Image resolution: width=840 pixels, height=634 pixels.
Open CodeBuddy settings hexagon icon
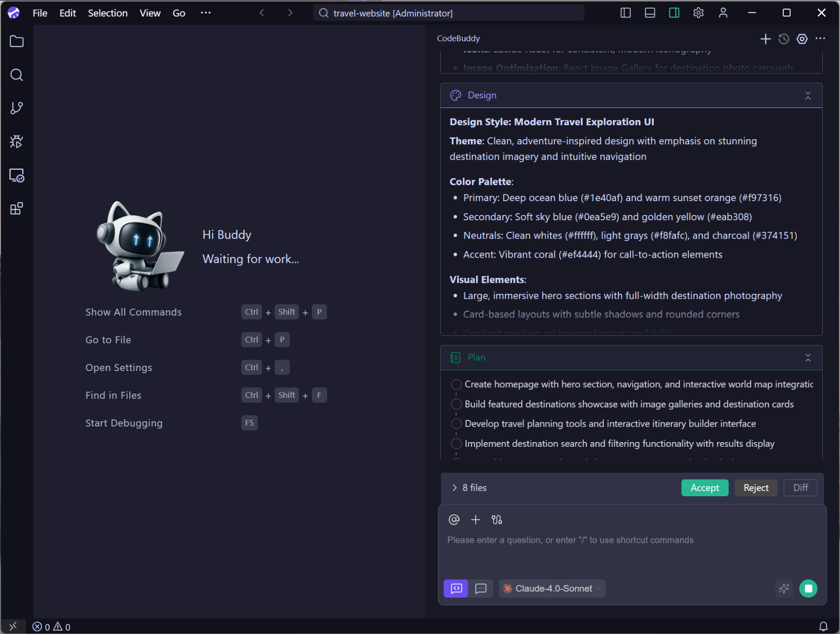pos(802,39)
